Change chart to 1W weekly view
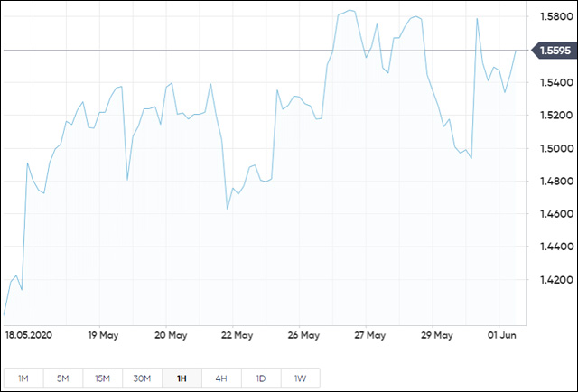Screen dimensions: 578x392 301,378
